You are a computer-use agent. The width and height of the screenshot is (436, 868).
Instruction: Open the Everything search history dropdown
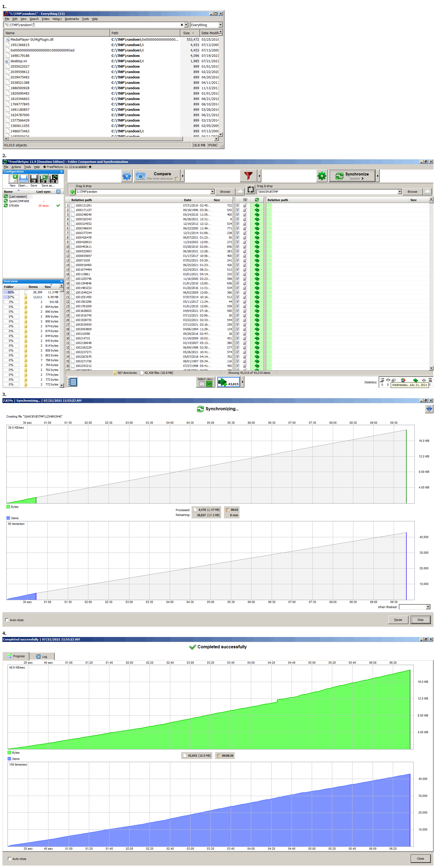click(186, 25)
